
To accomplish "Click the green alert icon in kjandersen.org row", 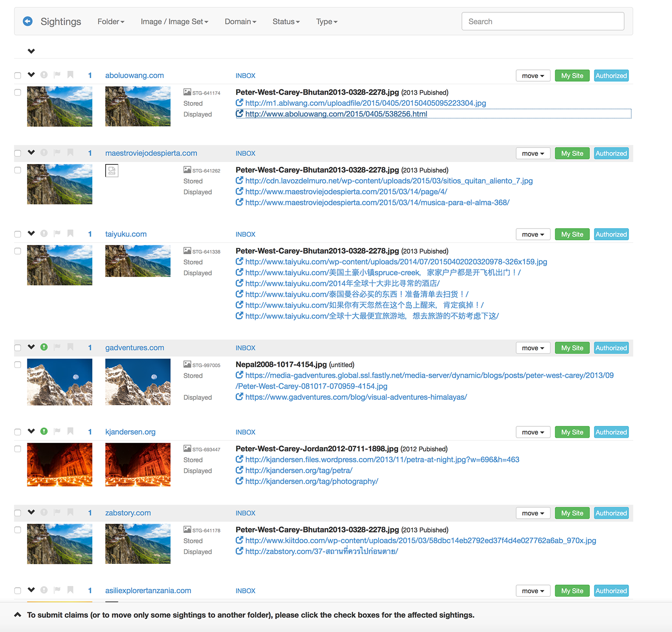I will (44, 431).
